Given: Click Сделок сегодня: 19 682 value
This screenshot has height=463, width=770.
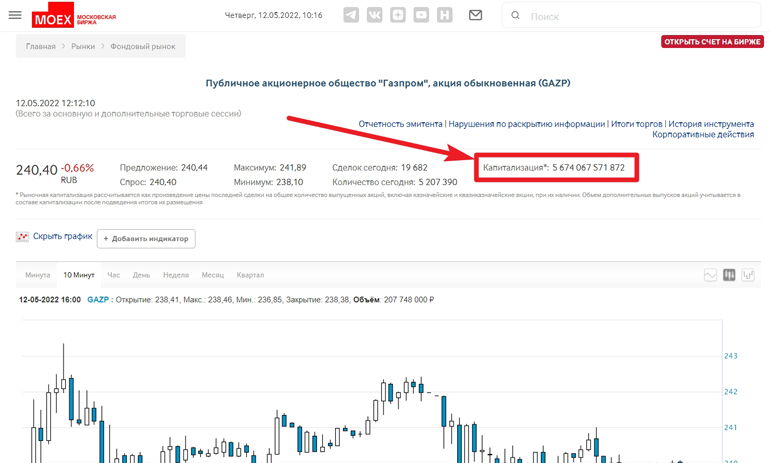Looking at the screenshot, I should pos(414,167).
